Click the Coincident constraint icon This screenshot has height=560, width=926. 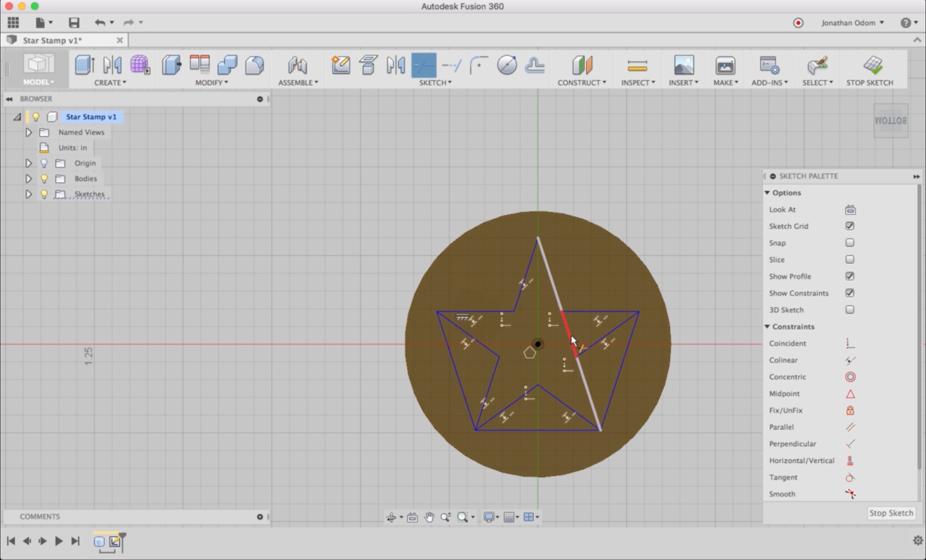point(850,343)
